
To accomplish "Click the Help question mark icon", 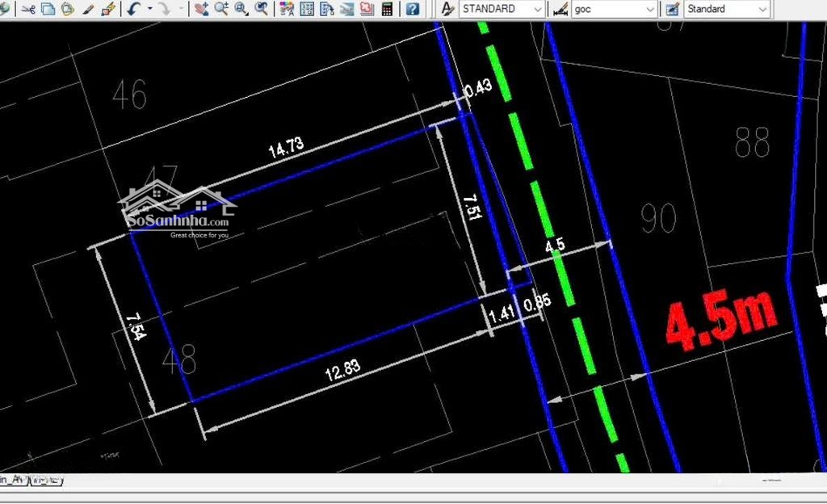I will tap(413, 9).
